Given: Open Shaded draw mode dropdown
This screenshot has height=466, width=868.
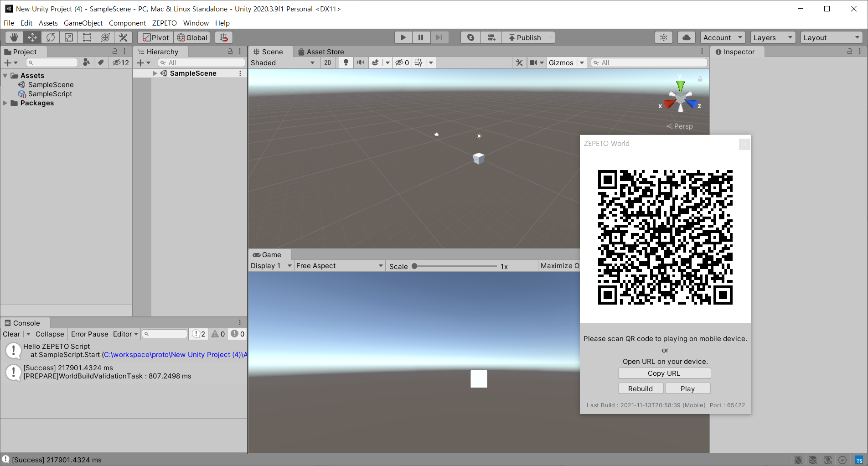Looking at the screenshot, I should coord(283,62).
